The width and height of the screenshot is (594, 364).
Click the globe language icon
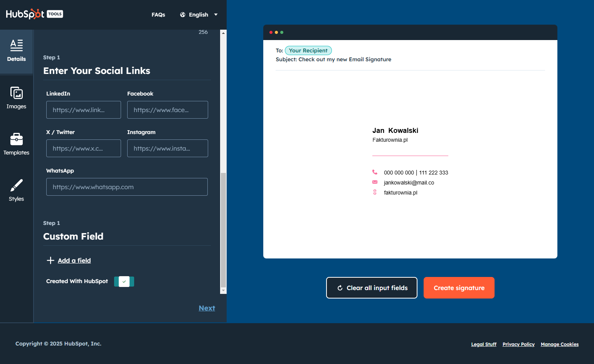[x=183, y=15]
